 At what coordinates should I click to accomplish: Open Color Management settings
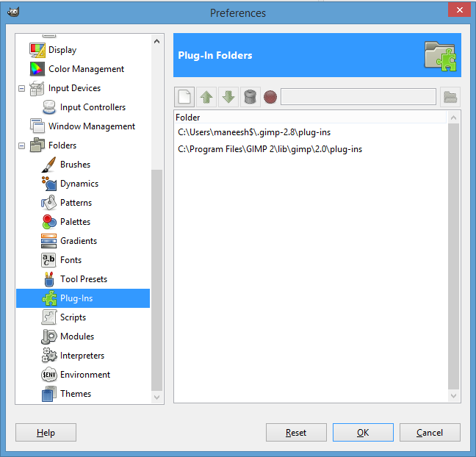(x=86, y=69)
